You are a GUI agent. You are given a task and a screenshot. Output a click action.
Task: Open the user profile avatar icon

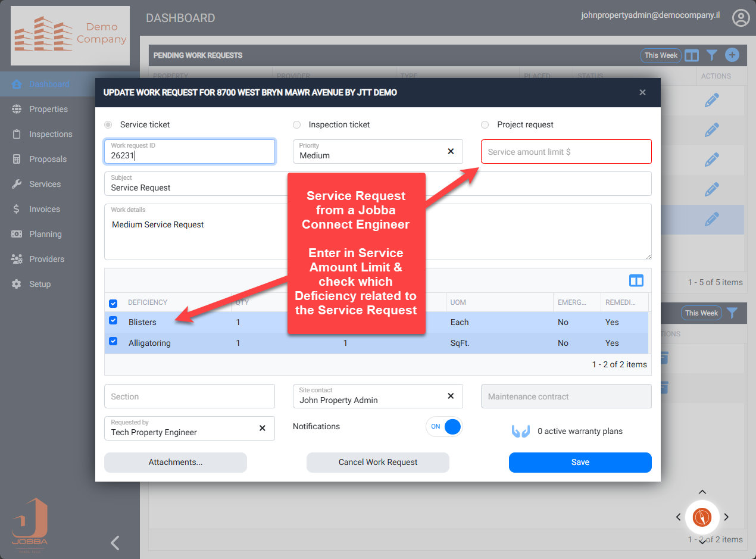tap(741, 18)
